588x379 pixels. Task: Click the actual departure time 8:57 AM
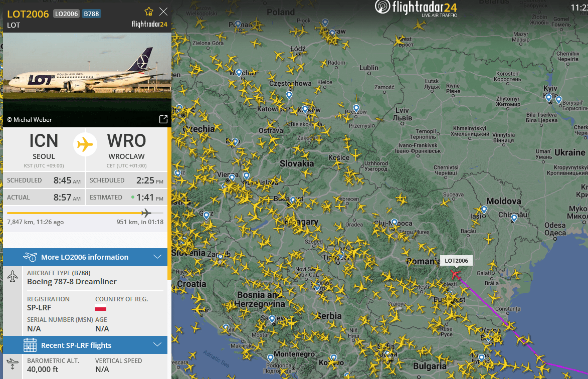pos(67,197)
